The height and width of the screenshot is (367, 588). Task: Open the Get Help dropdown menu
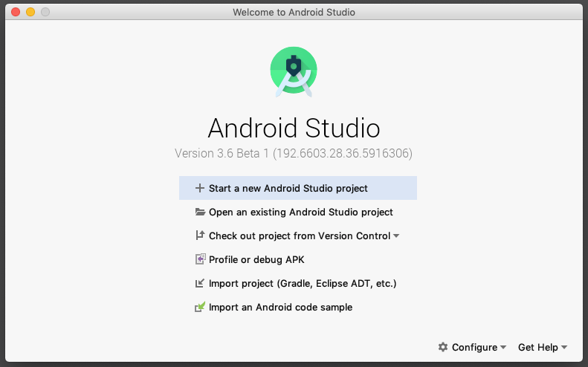coord(543,347)
